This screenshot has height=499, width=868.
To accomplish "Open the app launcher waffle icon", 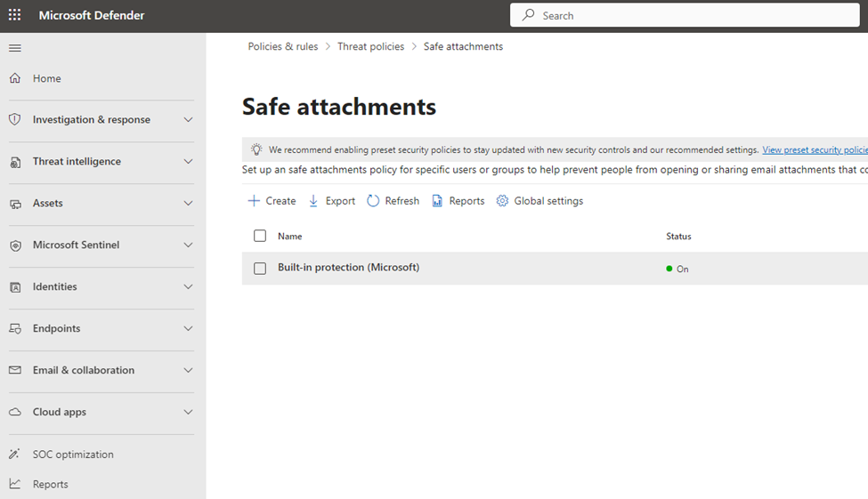I will [x=15, y=15].
